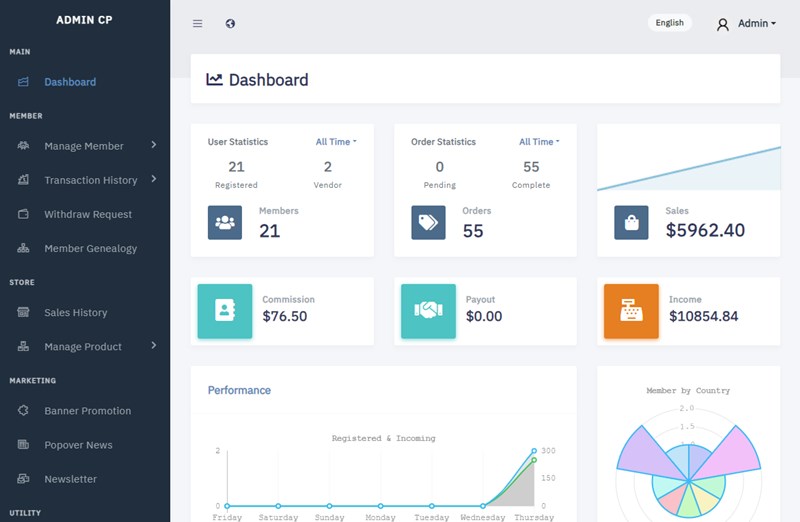Open the User Statistics All Time dropdown
800x522 pixels.
click(x=336, y=142)
